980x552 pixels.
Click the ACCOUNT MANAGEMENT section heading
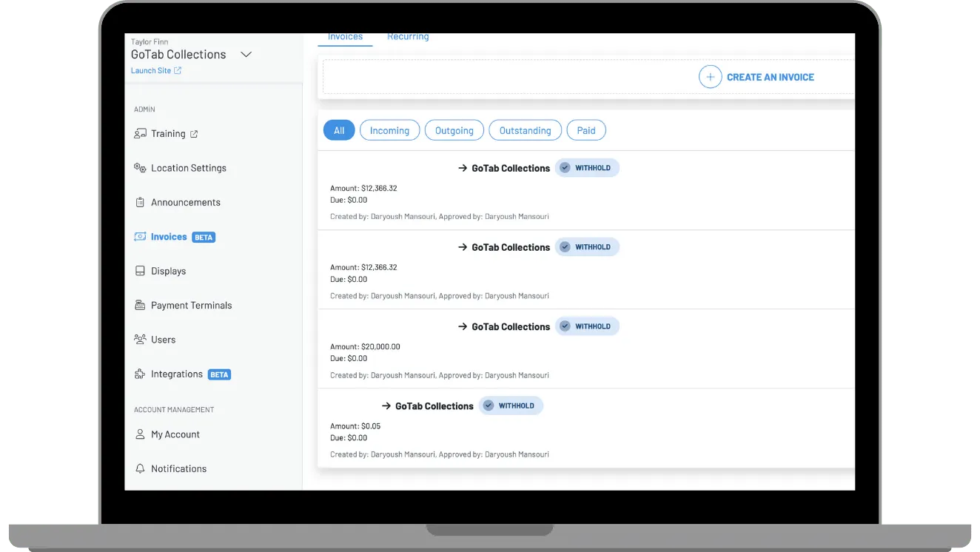tap(174, 410)
